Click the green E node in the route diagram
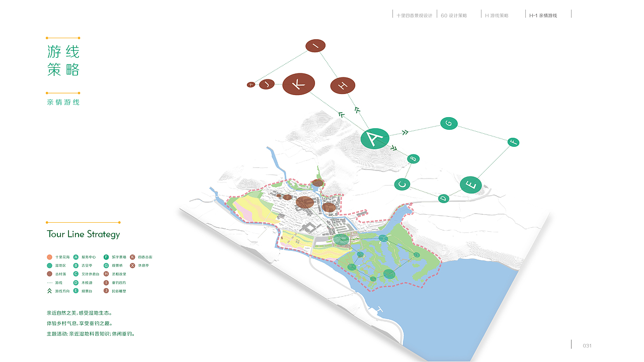This screenshot has height=362, width=644. (471, 185)
